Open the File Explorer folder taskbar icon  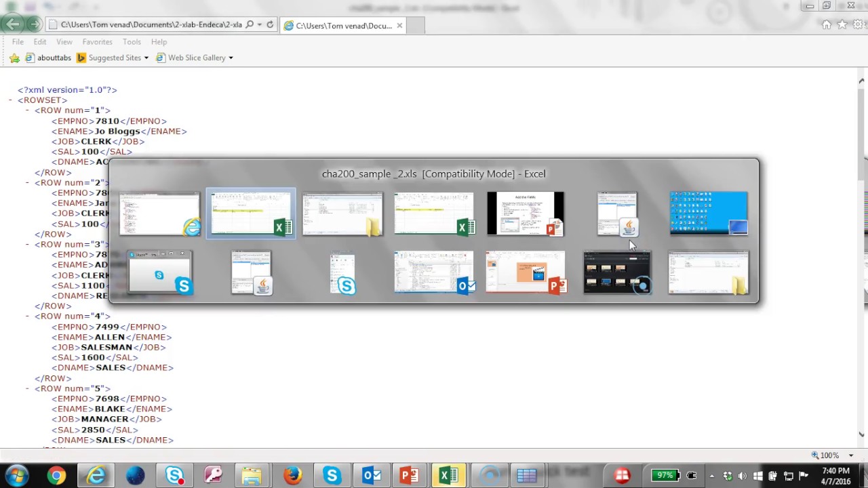point(252,476)
